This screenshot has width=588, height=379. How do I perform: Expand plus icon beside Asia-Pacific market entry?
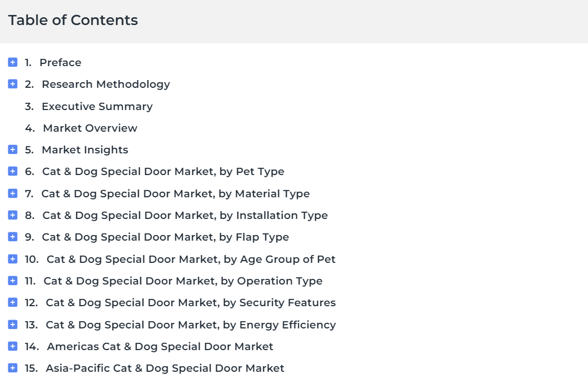(13, 368)
